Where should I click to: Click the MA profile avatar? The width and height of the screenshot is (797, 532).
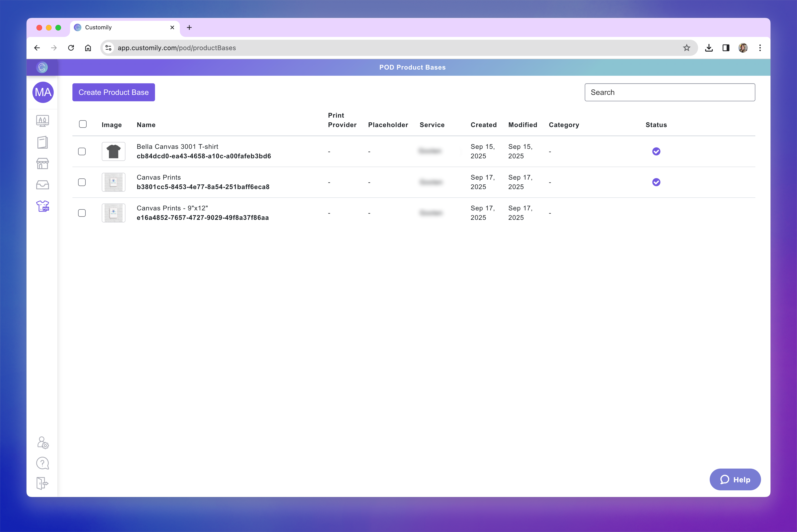43,92
